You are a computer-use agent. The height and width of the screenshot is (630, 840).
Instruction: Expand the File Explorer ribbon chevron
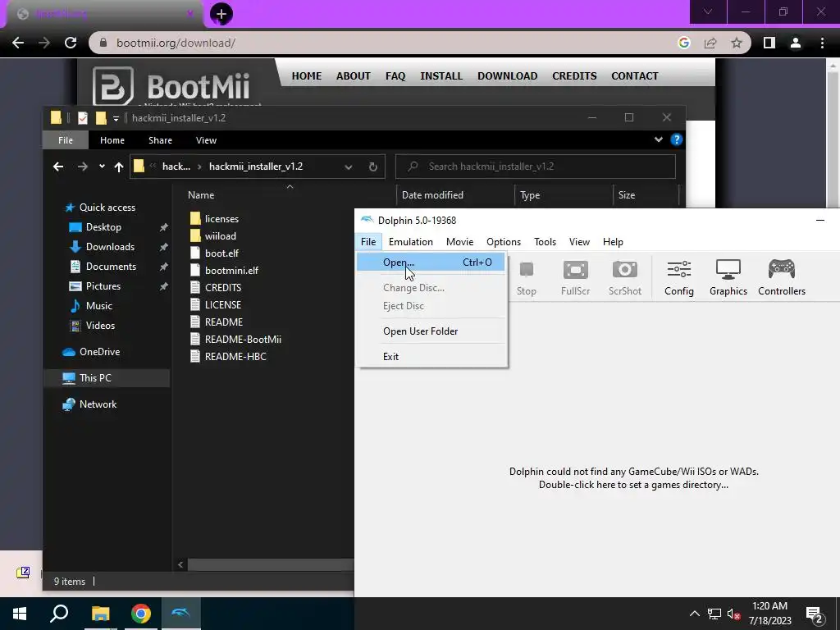pyautogui.click(x=659, y=139)
